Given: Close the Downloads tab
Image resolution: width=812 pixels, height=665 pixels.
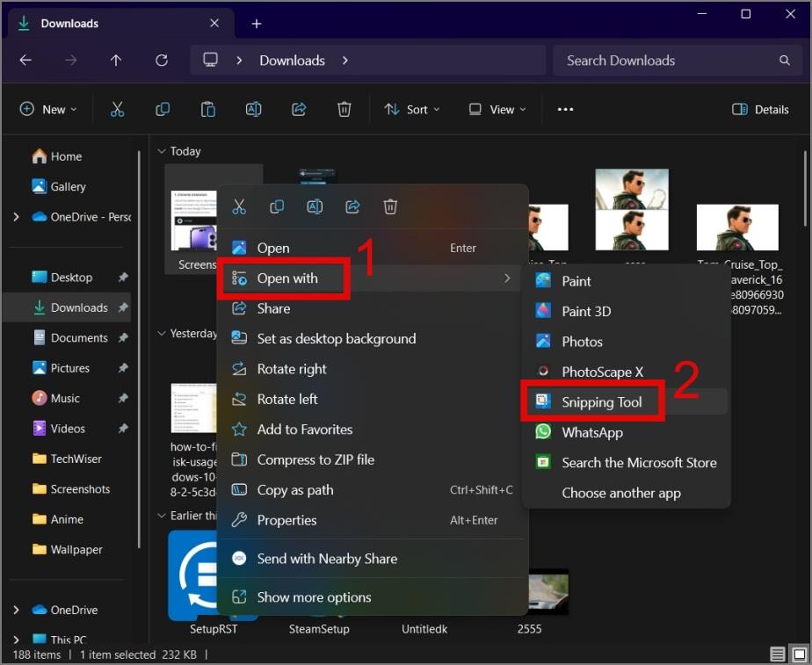Looking at the screenshot, I should [214, 24].
